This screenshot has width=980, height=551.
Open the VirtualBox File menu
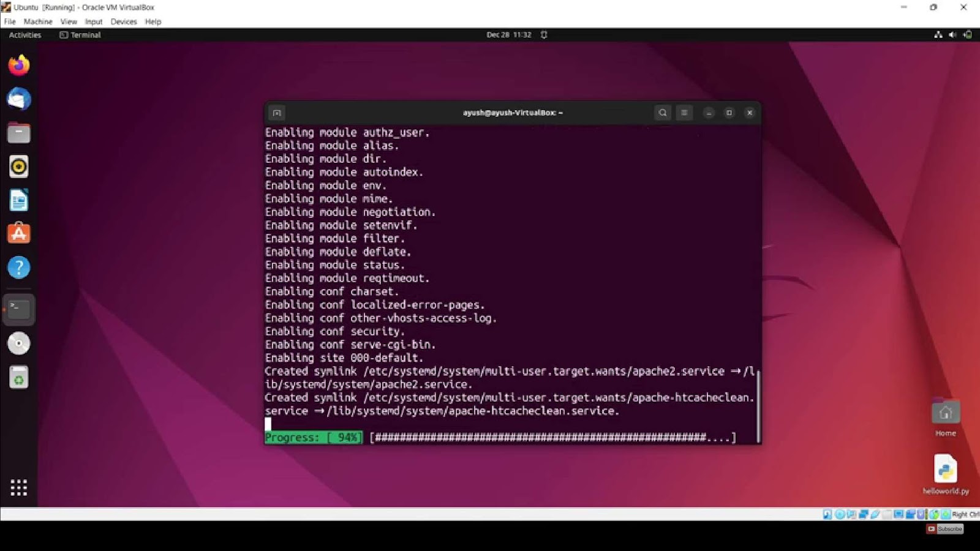[10, 21]
